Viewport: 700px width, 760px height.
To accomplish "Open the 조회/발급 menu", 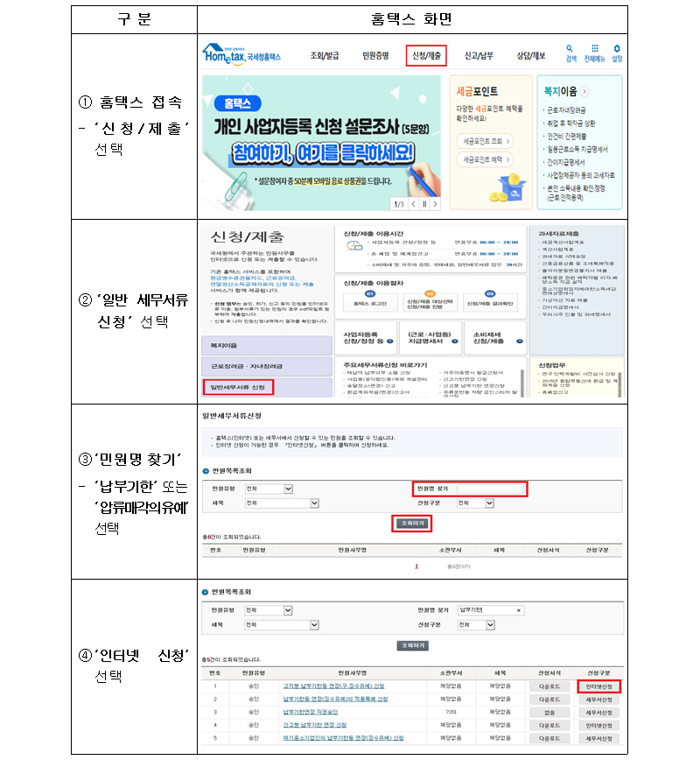I will 325,56.
